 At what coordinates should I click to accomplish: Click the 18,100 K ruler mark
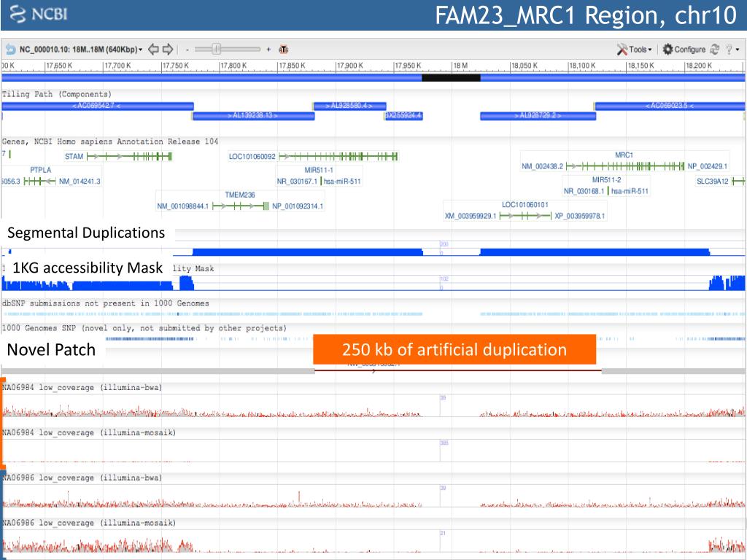click(582, 66)
